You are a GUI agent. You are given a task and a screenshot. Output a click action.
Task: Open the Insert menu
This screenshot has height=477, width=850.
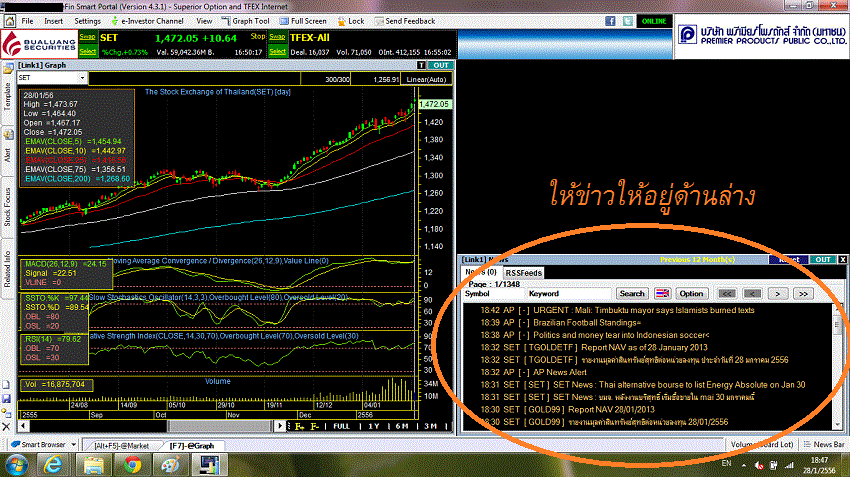coord(53,21)
